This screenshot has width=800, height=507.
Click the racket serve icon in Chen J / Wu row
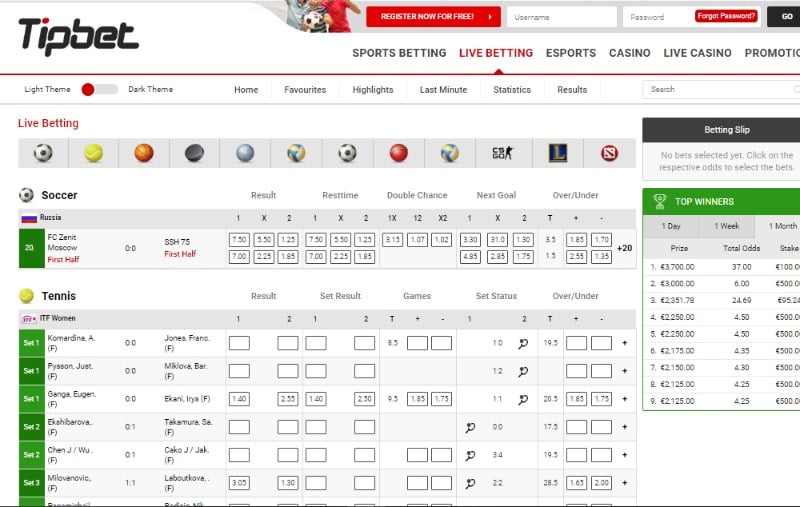[x=470, y=455]
